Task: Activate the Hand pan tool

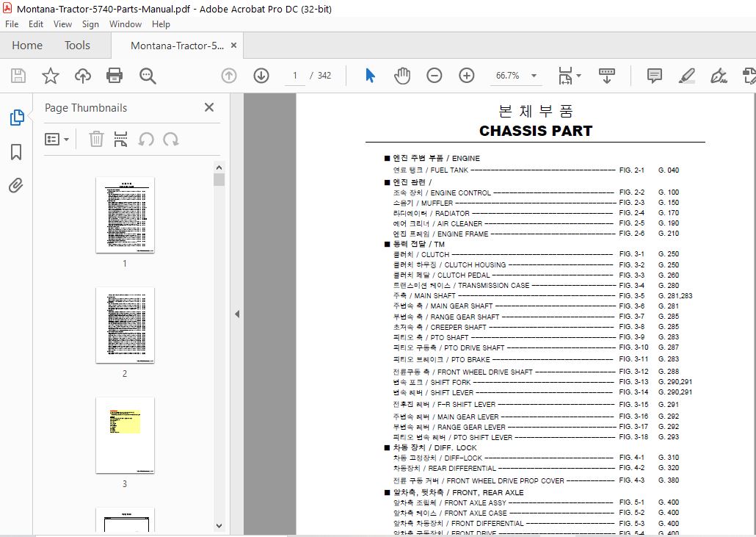Action: tap(402, 76)
